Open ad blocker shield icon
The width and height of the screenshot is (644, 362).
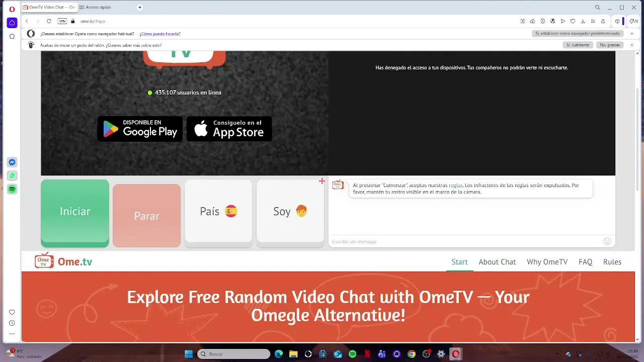pyautogui.click(x=542, y=21)
